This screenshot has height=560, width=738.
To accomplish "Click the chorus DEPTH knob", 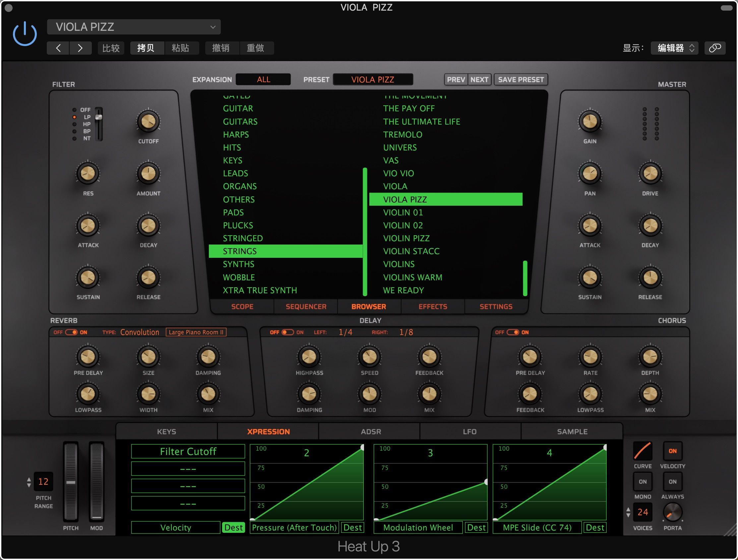I will click(650, 357).
